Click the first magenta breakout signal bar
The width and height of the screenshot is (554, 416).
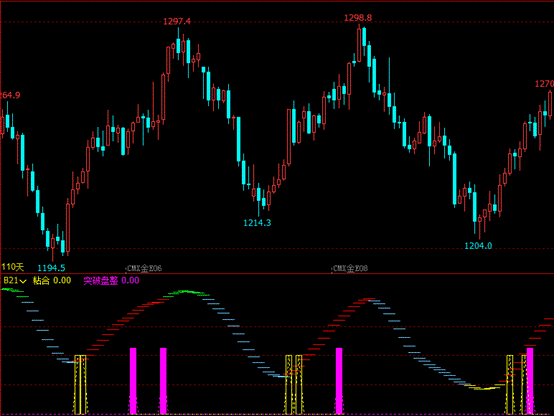pos(133,381)
